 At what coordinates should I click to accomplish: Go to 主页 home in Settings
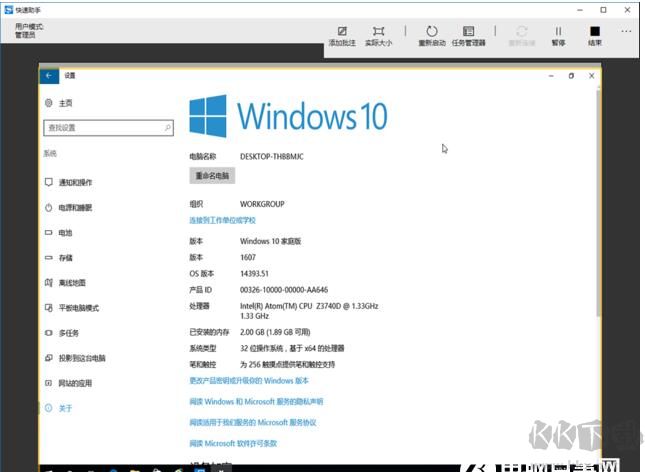click(58, 103)
